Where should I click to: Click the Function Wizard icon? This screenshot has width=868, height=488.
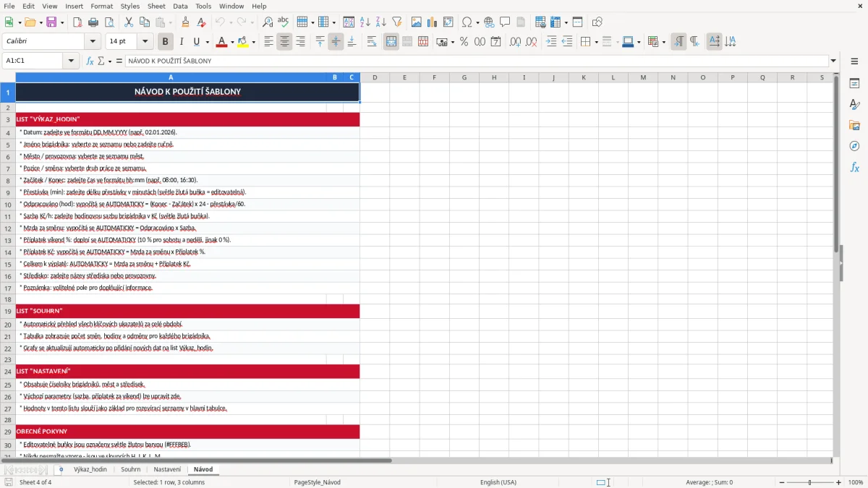tap(90, 61)
